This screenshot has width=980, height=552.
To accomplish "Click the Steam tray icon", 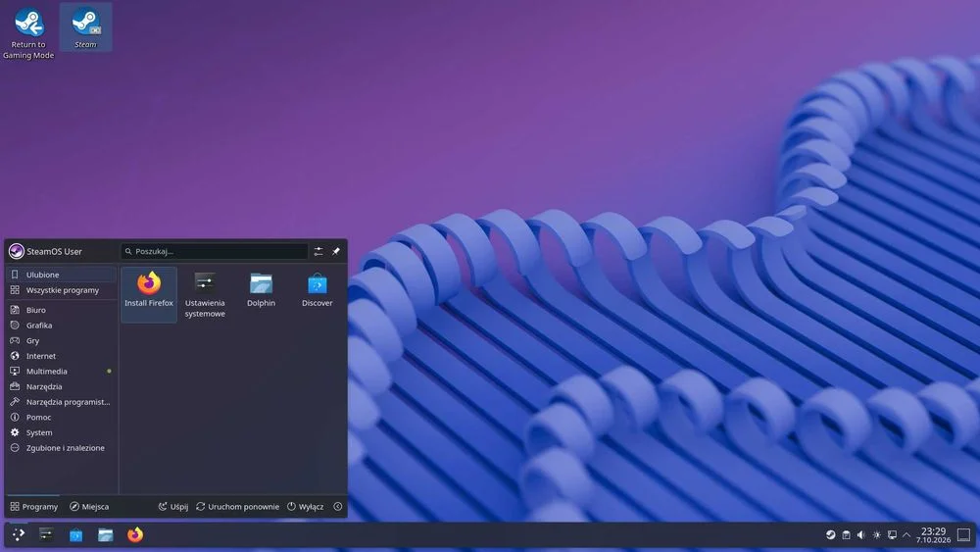I will [831, 534].
